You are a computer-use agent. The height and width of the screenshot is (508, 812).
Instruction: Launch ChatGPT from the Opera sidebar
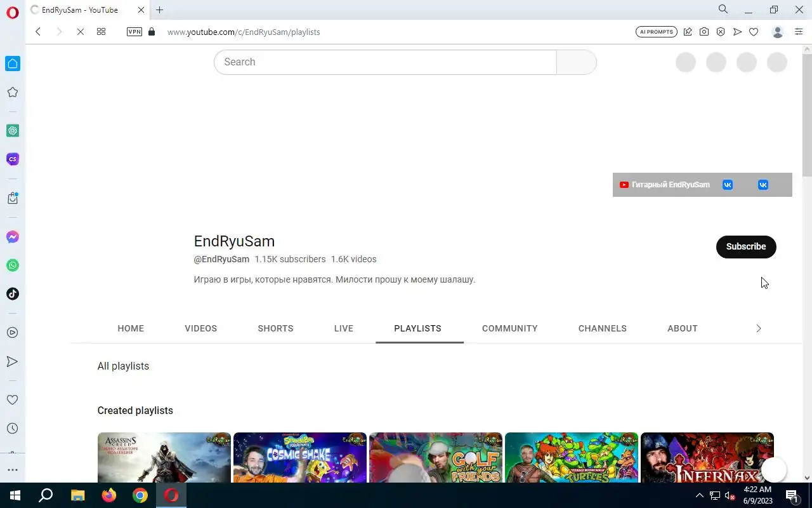pos(13,131)
